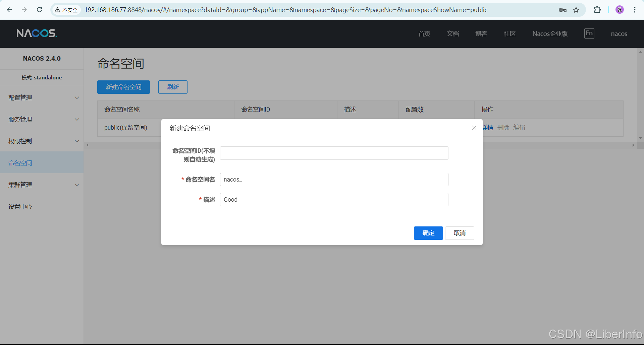Click the browser forward arrow

[24, 10]
